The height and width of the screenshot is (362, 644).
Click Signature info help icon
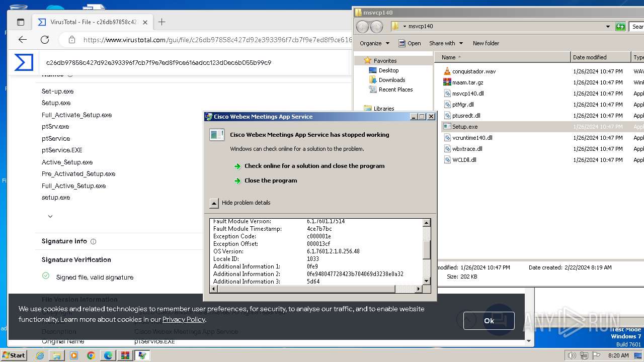tap(94, 241)
